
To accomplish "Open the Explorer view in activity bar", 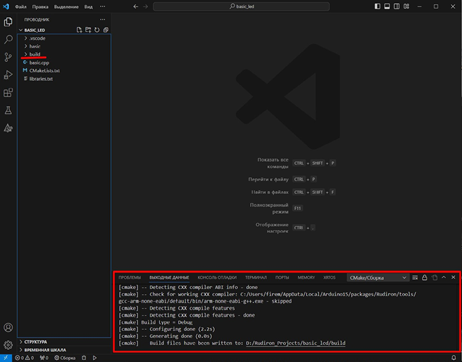I will coord(8,22).
